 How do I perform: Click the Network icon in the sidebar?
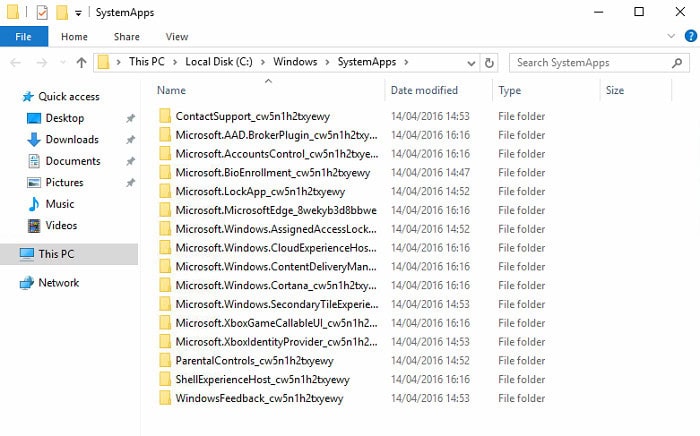click(x=27, y=282)
